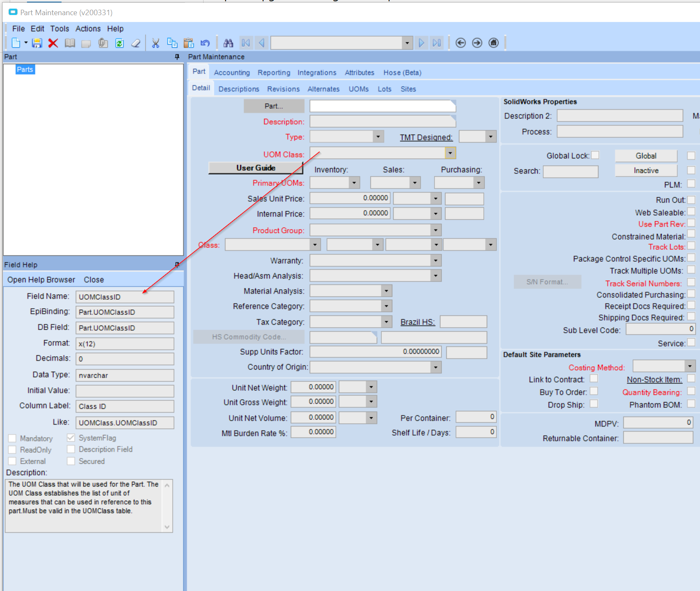Click the Save disk icon in toolbar
Viewport: 700px width, 591px height.
(x=37, y=43)
